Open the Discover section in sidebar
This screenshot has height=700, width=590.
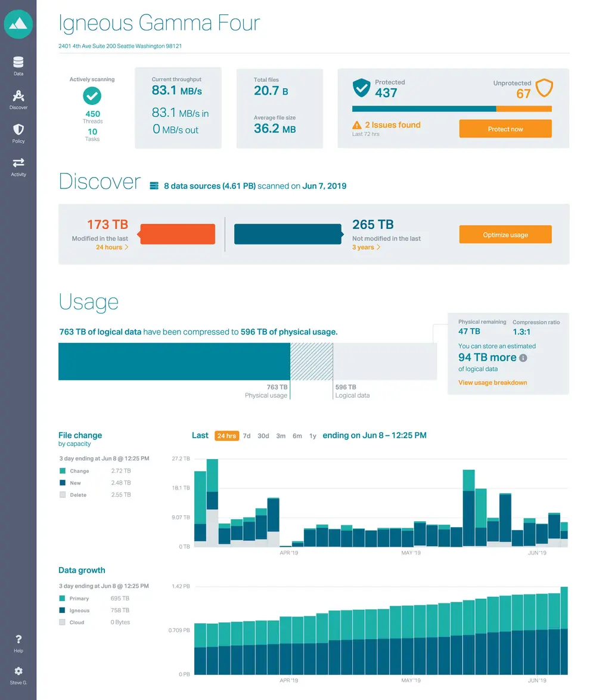coord(18,100)
